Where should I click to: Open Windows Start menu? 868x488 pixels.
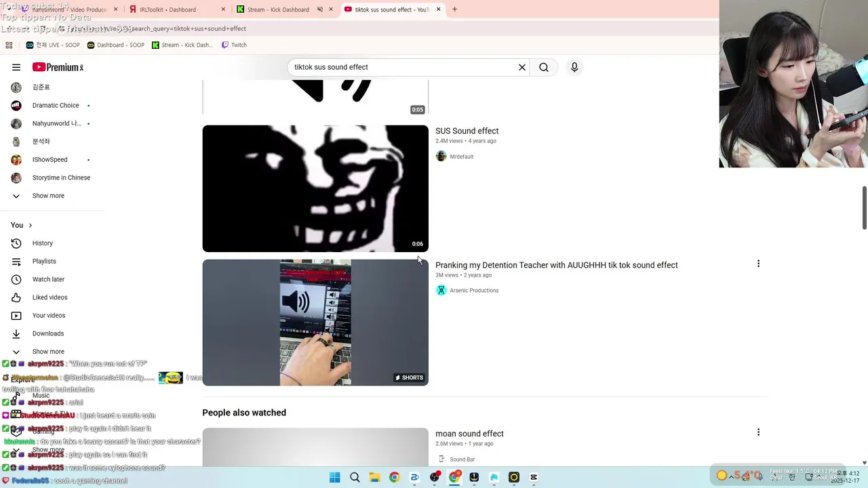[335, 477]
